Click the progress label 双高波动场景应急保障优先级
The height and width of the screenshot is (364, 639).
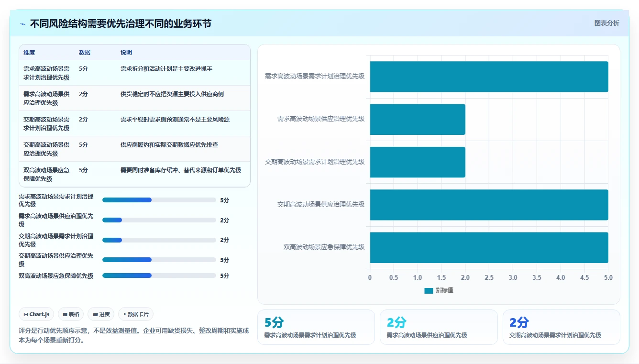(x=56, y=276)
